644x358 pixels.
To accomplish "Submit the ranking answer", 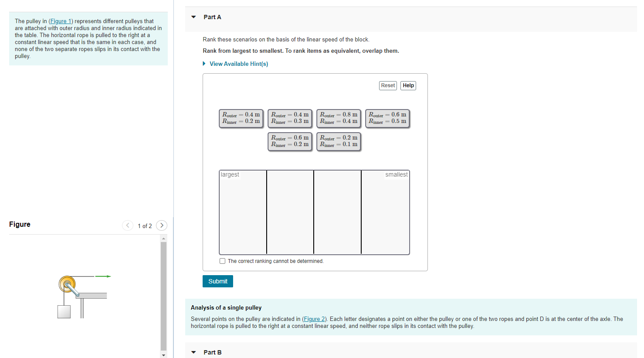I will pyautogui.click(x=218, y=281).
